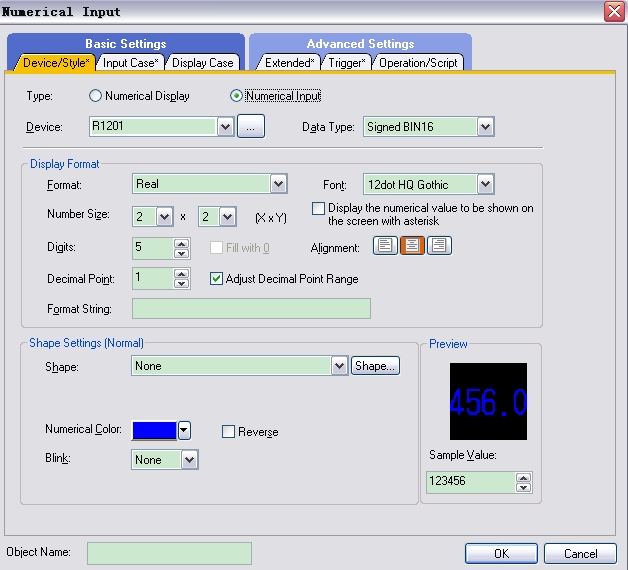Toggle Adjust Decimal Point Range checkbox
Viewport: 628px width, 570px height.
point(216,279)
